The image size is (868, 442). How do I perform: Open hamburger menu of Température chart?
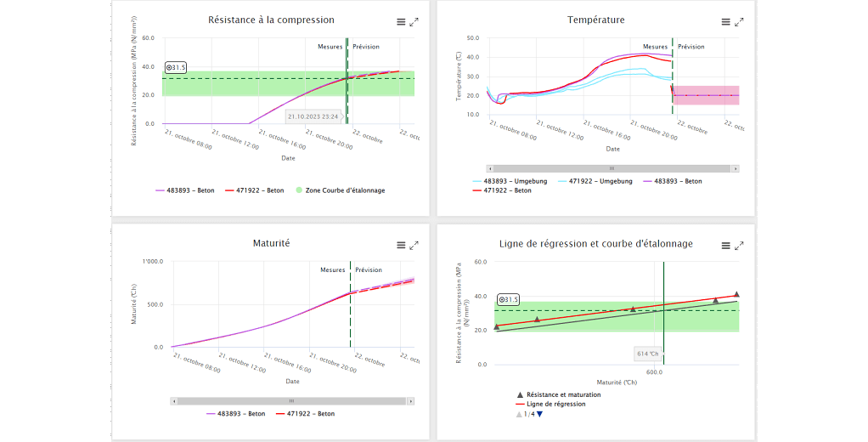point(725,22)
